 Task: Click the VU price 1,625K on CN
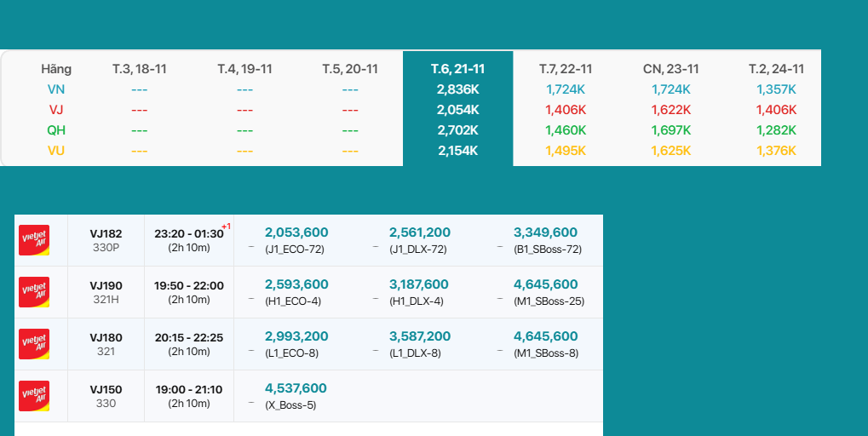[670, 151]
